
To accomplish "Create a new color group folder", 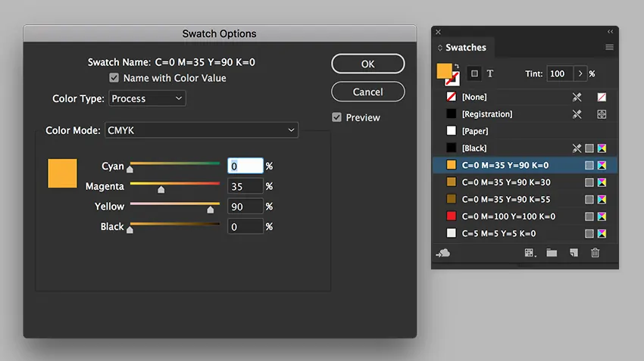I will click(x=552, y=253).
